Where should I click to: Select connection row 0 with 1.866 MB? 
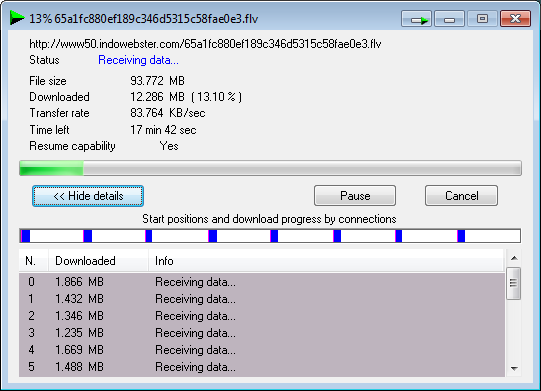(262, 282)
